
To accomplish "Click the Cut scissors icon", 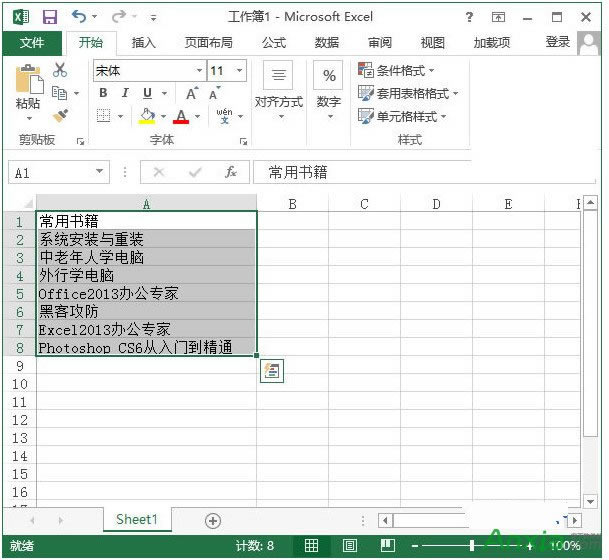I will (x=60, y=70).
